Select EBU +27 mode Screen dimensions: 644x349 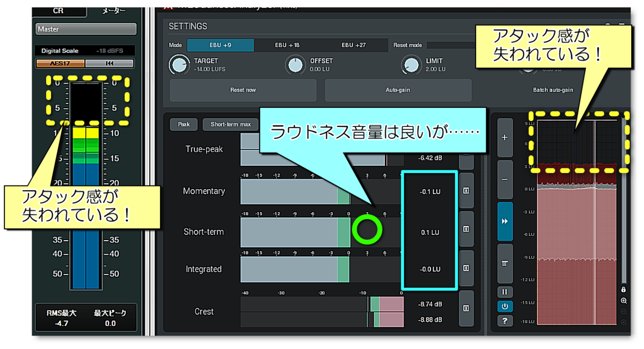[x=354, y=45]
